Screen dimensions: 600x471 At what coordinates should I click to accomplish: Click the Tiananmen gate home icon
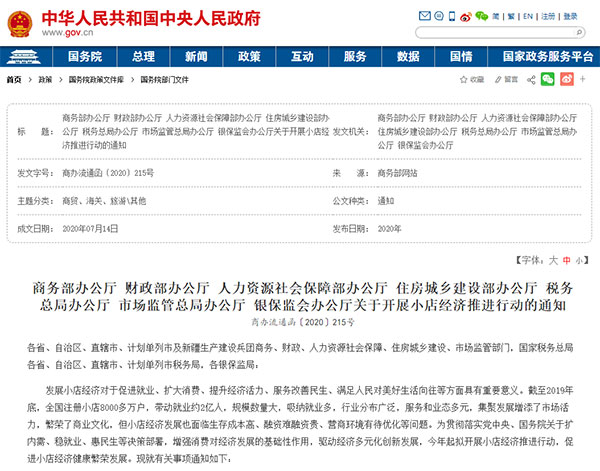[x=23, y=57]
